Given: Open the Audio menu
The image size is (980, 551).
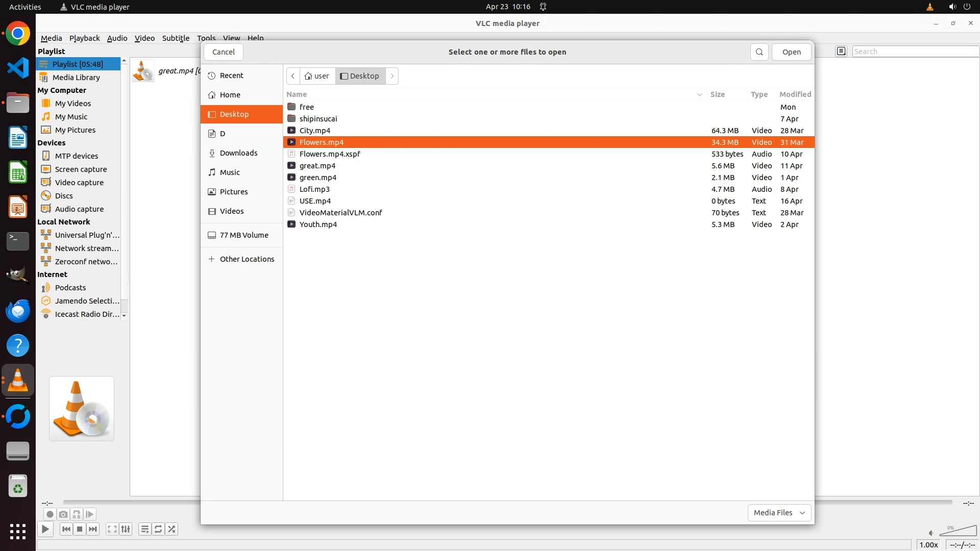Looking at the screenshot, I should [x=117, y=38].
